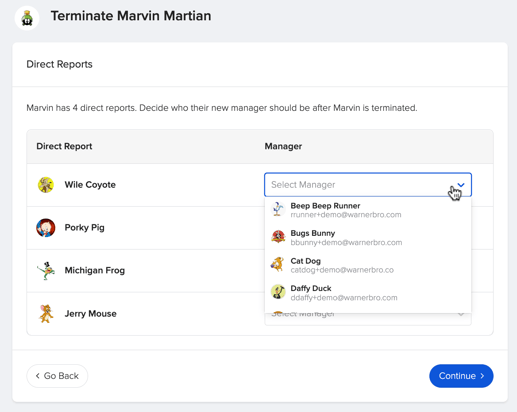Click Jerry Mouse's avatar icon
This screenshot has width=517, height=412.
46,314
